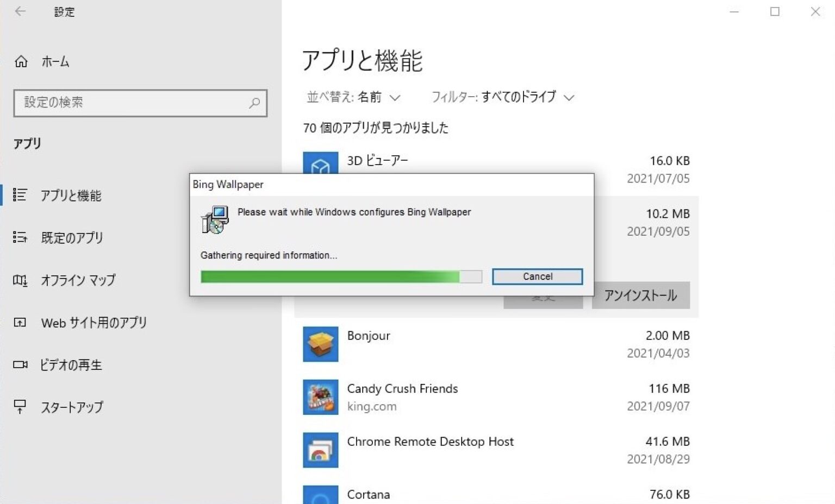Click the ビデオの再生 sidebar icon

20,365
